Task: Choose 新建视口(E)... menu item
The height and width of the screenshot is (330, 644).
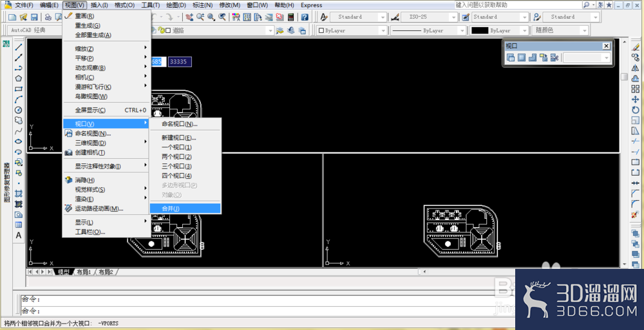Action: click(185, 138)
